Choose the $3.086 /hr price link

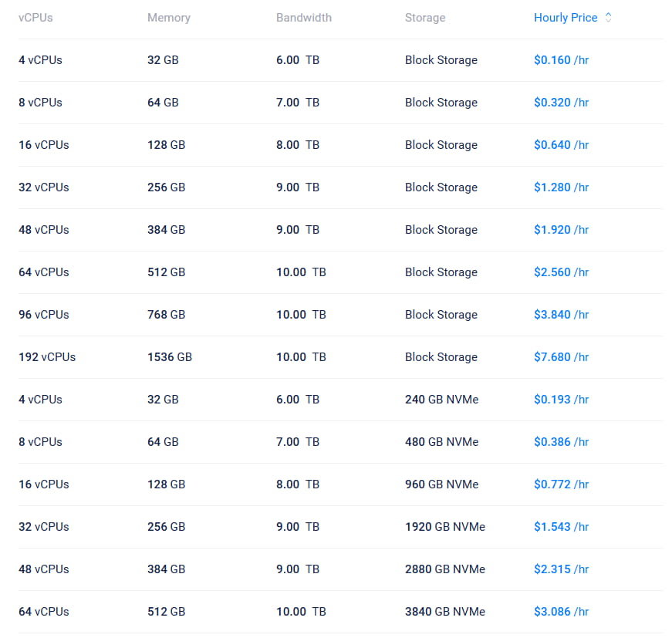click(561, 612)
